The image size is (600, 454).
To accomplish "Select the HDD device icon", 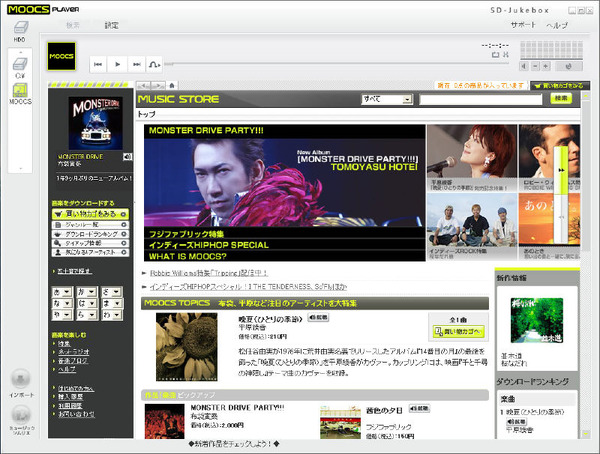I will coord(20,28).
